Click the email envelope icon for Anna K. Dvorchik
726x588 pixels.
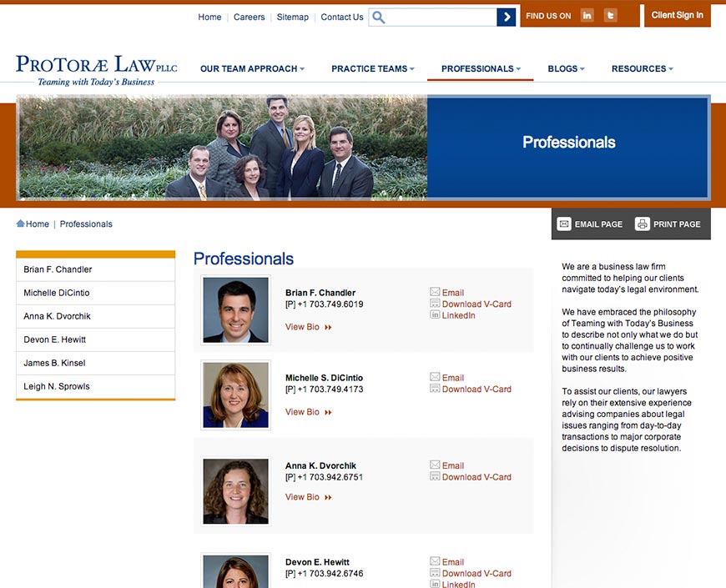pos(435,465)
